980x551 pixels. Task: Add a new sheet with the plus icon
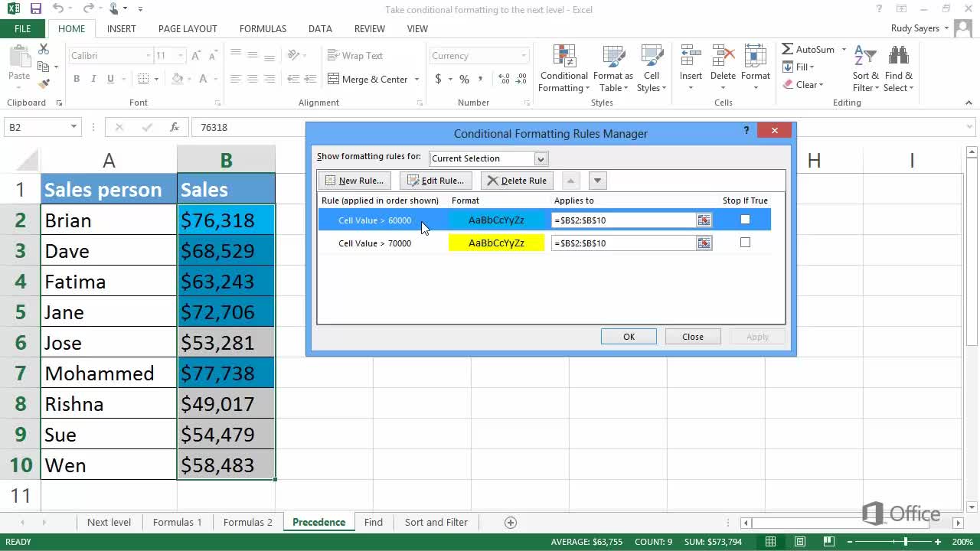point(511,523)
